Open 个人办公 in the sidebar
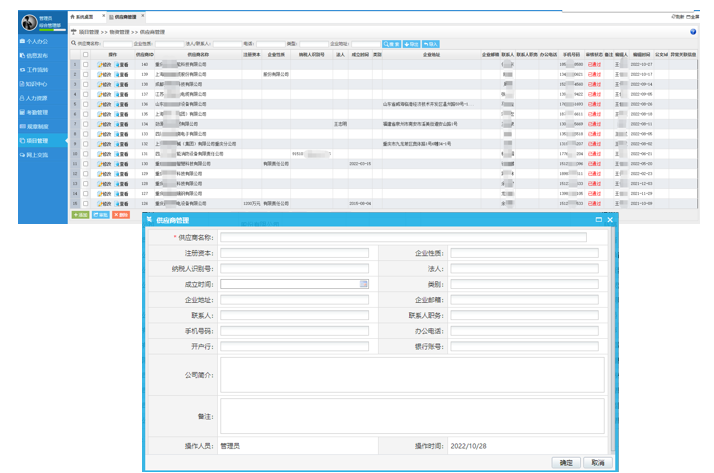Viewport: 714px width, 473px height. [x=36, y=41]
